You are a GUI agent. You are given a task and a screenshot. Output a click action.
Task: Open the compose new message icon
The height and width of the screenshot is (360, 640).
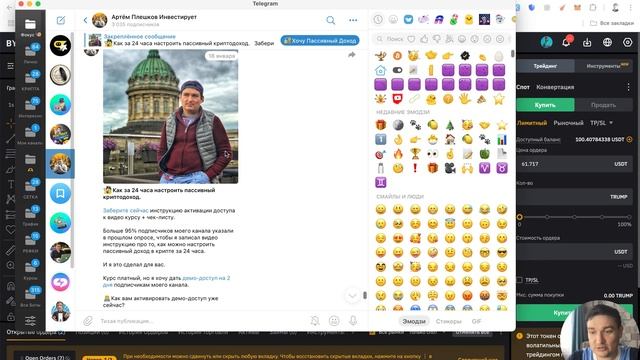60,20
